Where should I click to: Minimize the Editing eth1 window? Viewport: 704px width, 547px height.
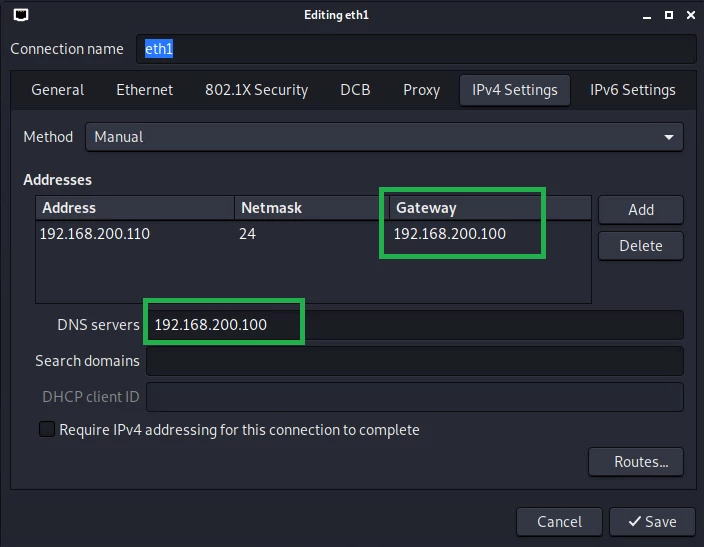click(x=647, y=15)
